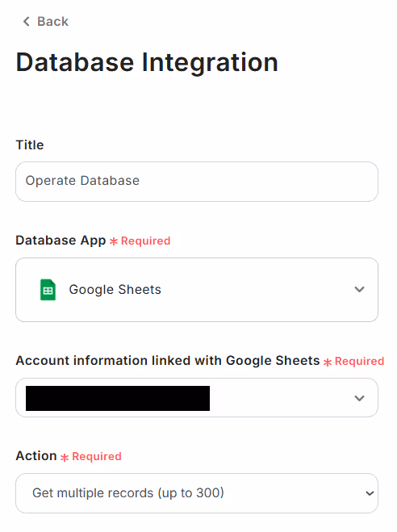Viewport: 397px width, 532px height.
Task: Click the chevron arrow in Database App field
Action: [x=359, y=289]
